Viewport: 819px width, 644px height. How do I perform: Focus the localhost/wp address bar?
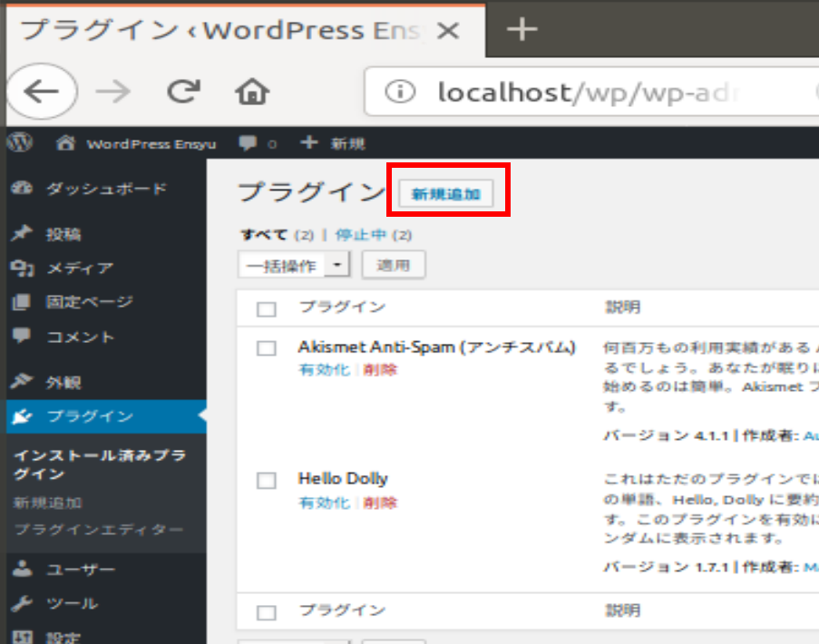(x=591, y=92)
